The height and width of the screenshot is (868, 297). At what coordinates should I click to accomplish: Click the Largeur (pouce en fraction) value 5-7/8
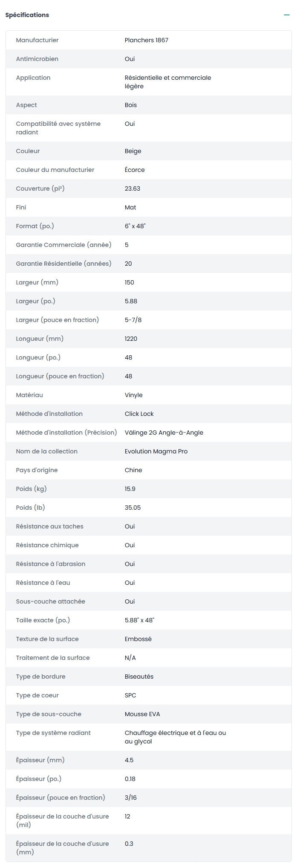tap(133, 320)
